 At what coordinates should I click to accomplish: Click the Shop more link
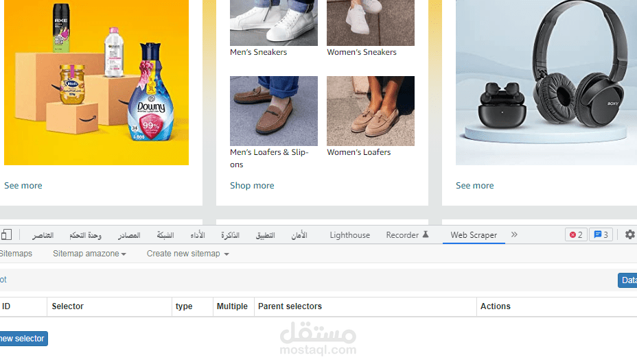[252, 186]
